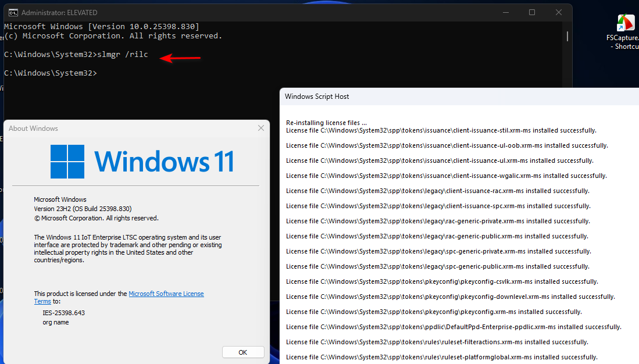Click the command prompt icon in title bar
The height and width of the screenshot is (364, 639).
(13, 13)
